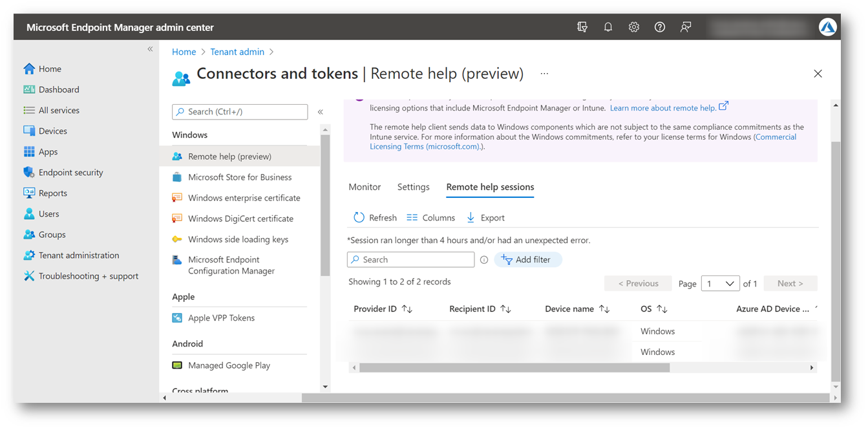The width and height of the screenshot is (868, 430).
Task: Click the sessions table horizontal scrollbar thumb
Action: (x=514, y=367)
